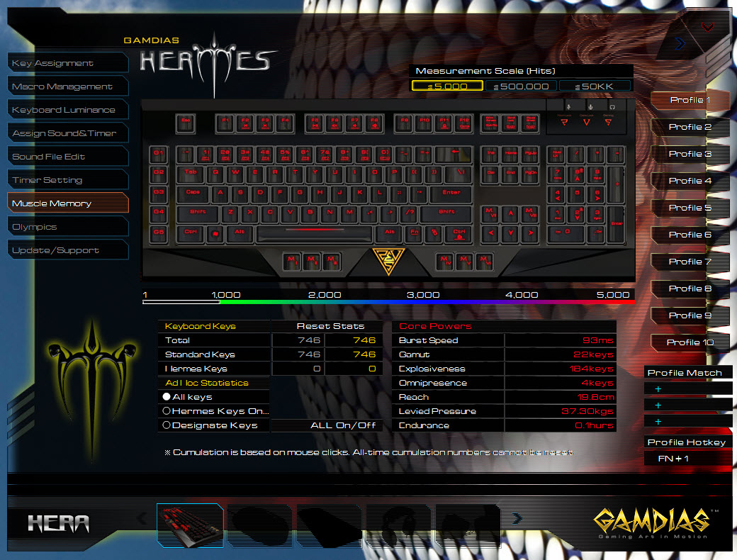Set measurement scale to 500,000 hits
Screen dimensions: 737x560
(522, 86)
